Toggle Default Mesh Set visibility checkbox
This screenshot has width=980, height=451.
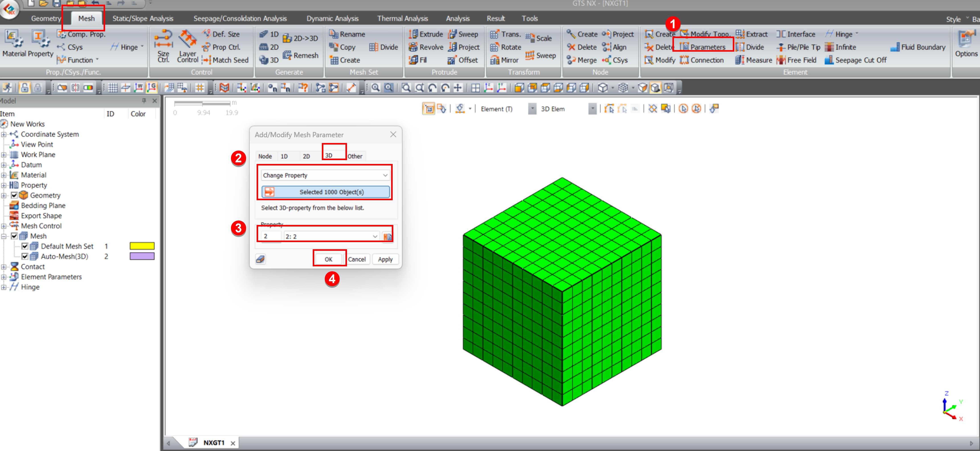25,246
